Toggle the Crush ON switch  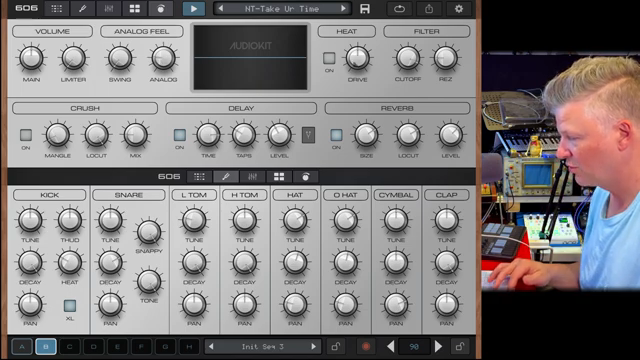[x=26, y=135]
